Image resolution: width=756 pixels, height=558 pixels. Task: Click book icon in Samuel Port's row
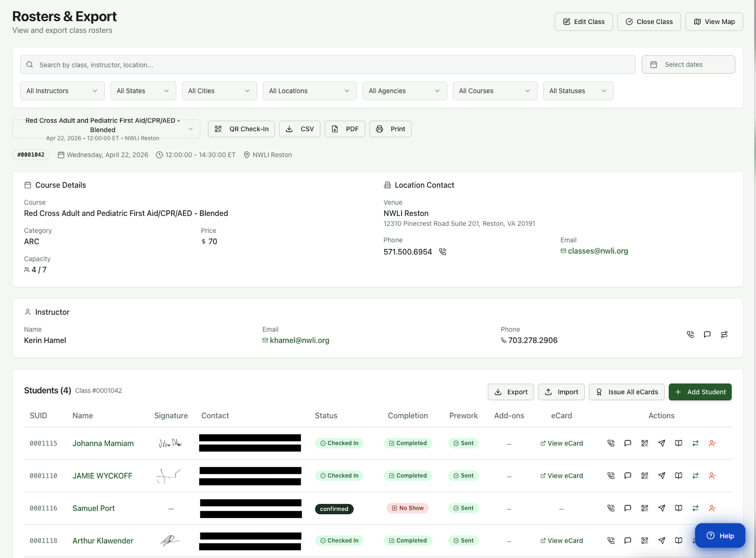(x=678, y=508)
